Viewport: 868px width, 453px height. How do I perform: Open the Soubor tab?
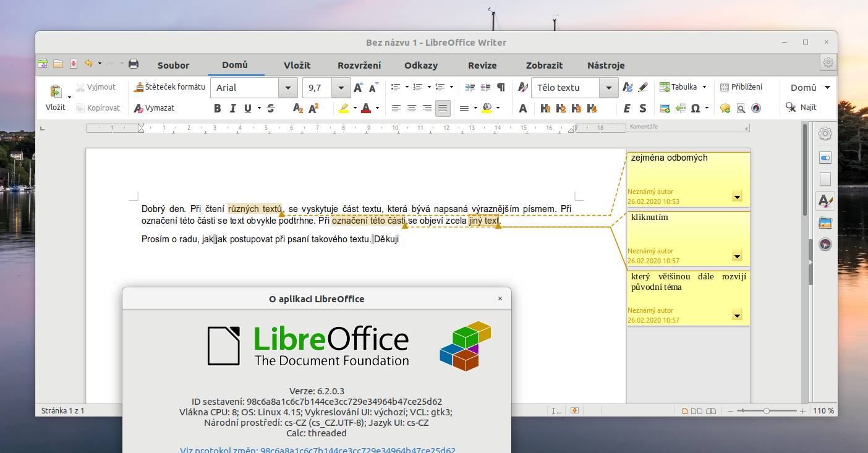173,65
